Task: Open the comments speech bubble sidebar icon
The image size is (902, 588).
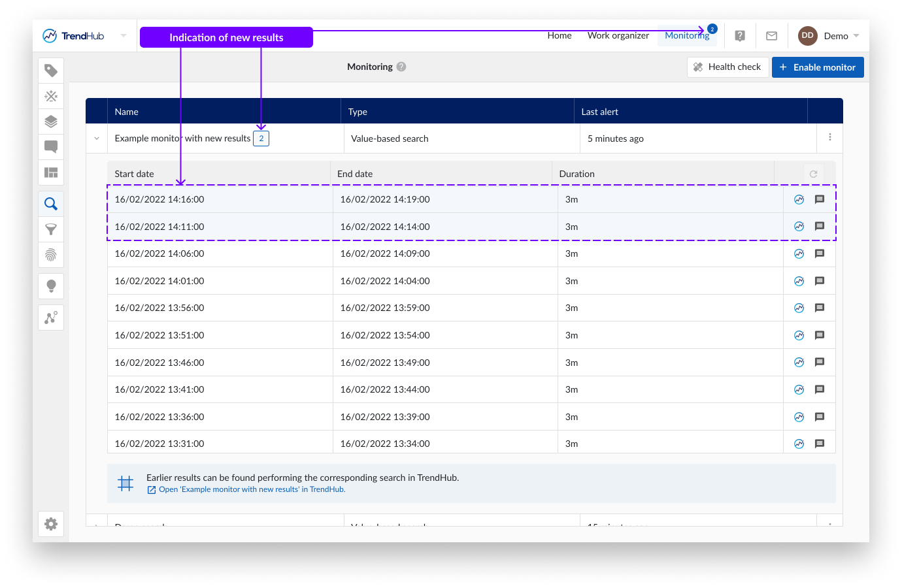Action: coord(51,146)
